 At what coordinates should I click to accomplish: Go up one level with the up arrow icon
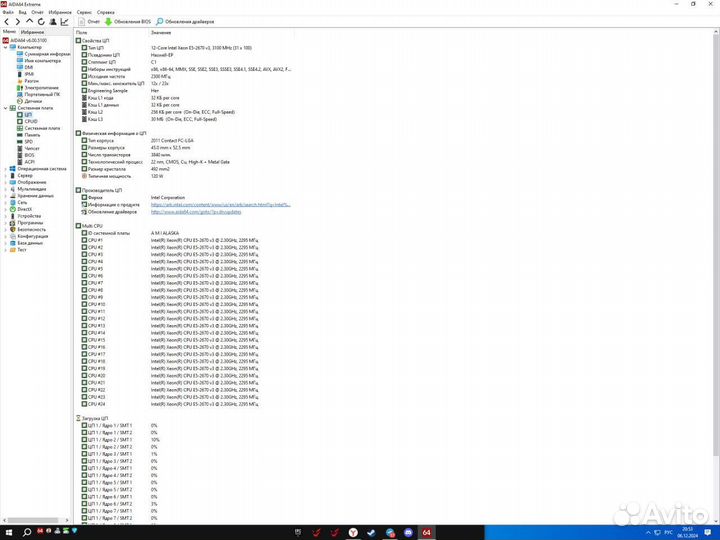coord(29,22)
